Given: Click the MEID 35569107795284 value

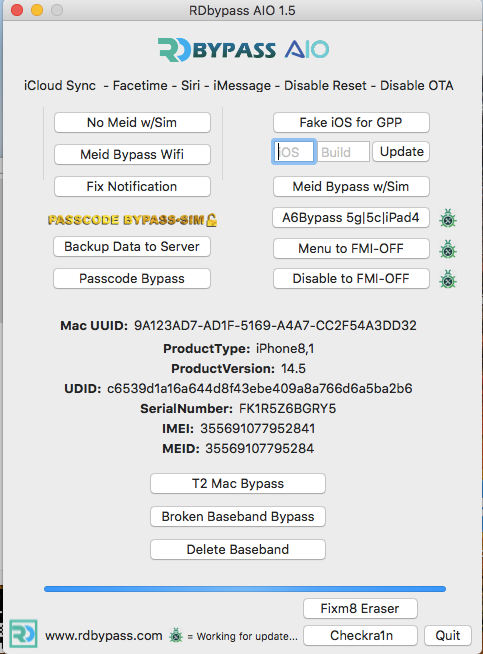Looking at the screenshot, I should [259, 449].
